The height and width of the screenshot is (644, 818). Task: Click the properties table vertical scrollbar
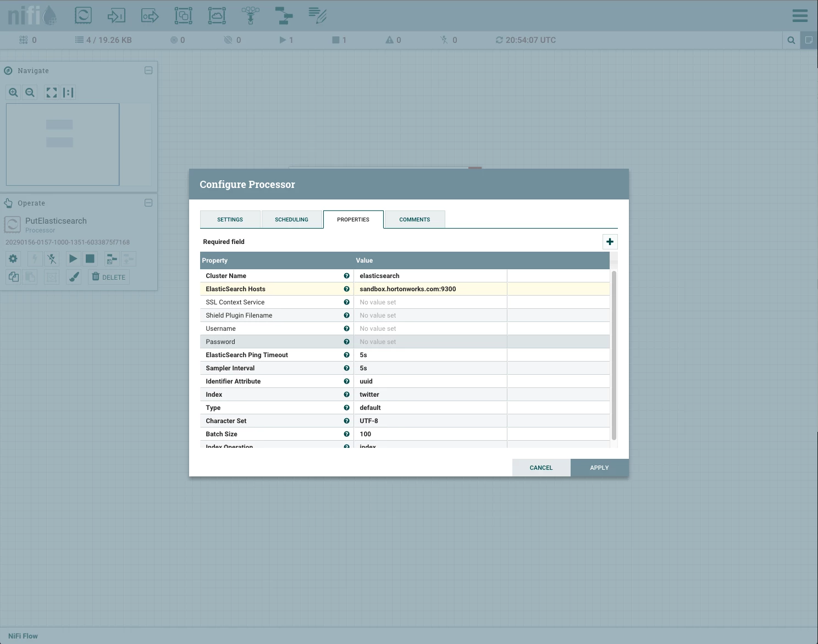614,355
